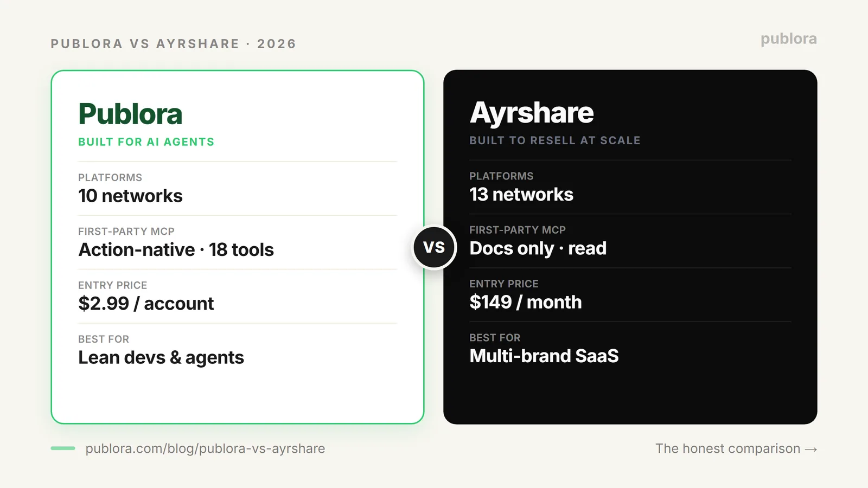Click '$2.99 / account' price
Image resolution: width=868 pixels, height=488 pixels.
coord(146,304)
